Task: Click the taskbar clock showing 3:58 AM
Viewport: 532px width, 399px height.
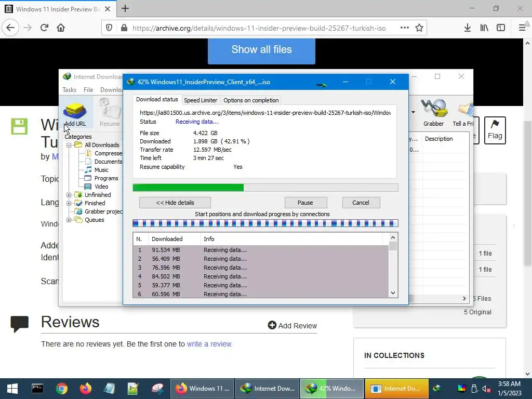Action: pyautogui.click(x=509, y=389)
